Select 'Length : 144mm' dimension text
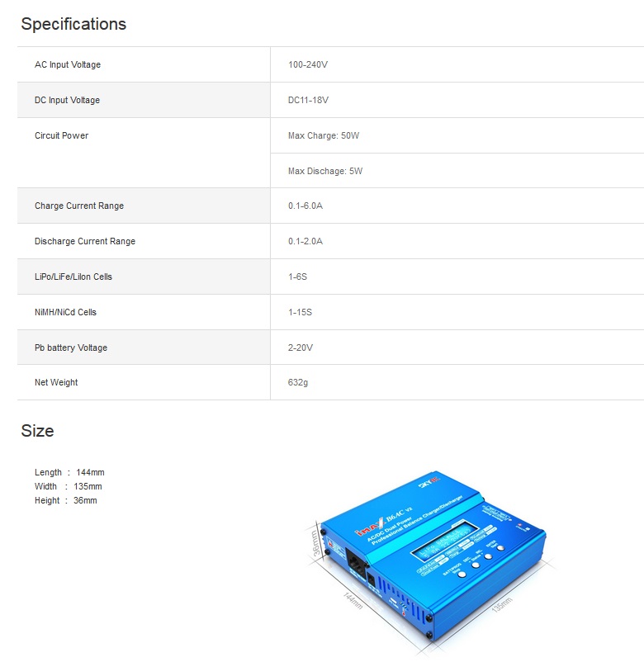Screen dimensions: 644x662 point(69,472)
